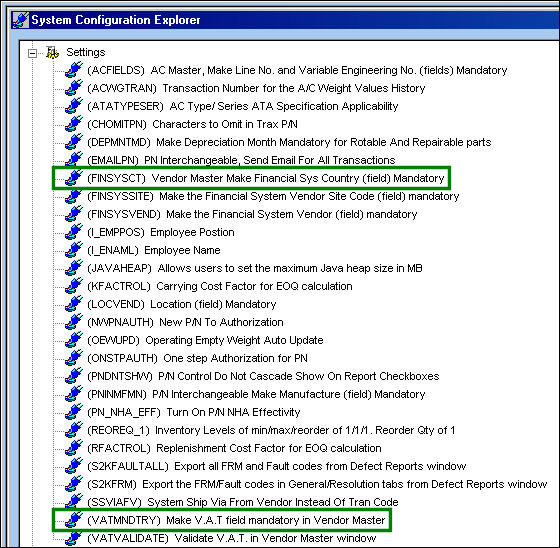Select ONSTPAUTH One step Authorization
This screenshot has height=548, width=560.
point(197,358)
